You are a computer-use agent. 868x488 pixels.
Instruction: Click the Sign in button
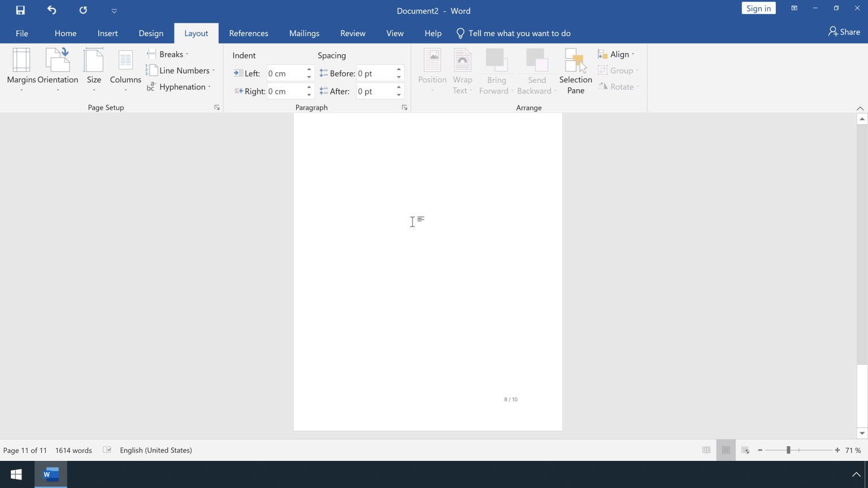tap(758, 8)
